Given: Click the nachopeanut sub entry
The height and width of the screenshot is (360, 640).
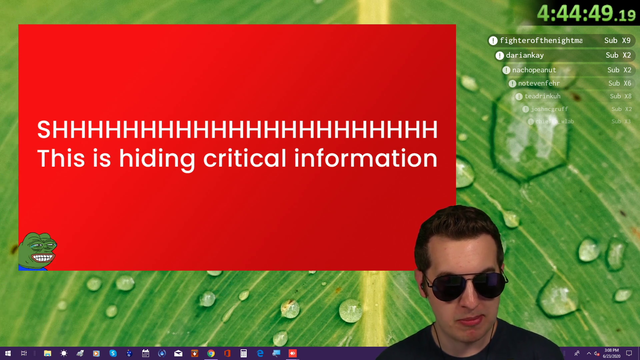Looking at the screenshot, I should tap(568, 70).
